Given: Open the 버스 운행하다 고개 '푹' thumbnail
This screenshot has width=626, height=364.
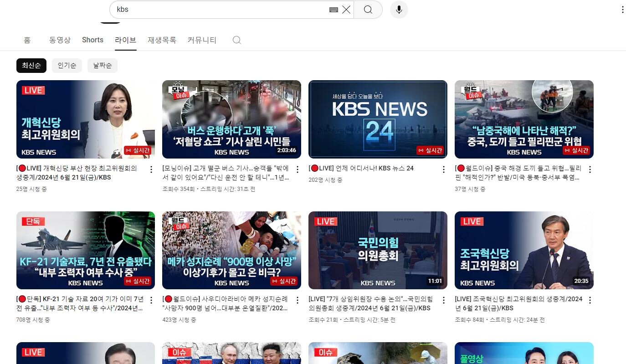Looking at the screenshot, I should point(231,119).
